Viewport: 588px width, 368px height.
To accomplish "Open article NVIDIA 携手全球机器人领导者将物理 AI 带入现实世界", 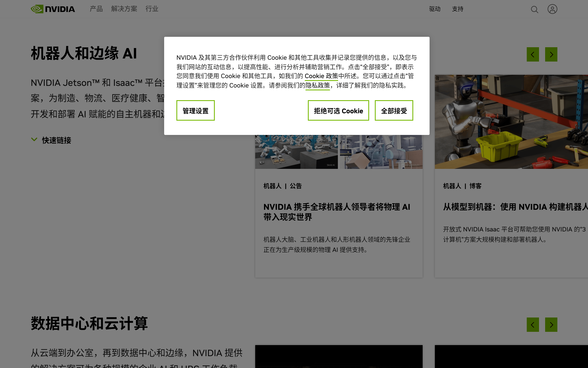I will tap(337, 212).
